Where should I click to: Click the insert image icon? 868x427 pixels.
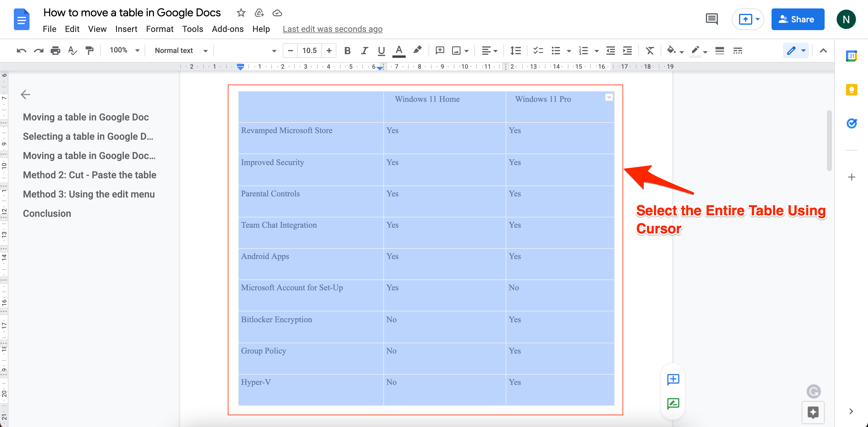pos(455,51)
